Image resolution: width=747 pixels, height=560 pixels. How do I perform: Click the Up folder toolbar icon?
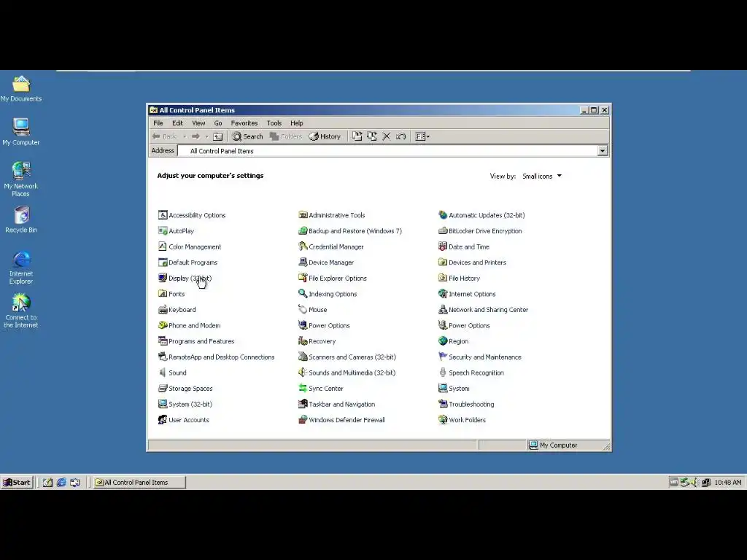[217, 136]
